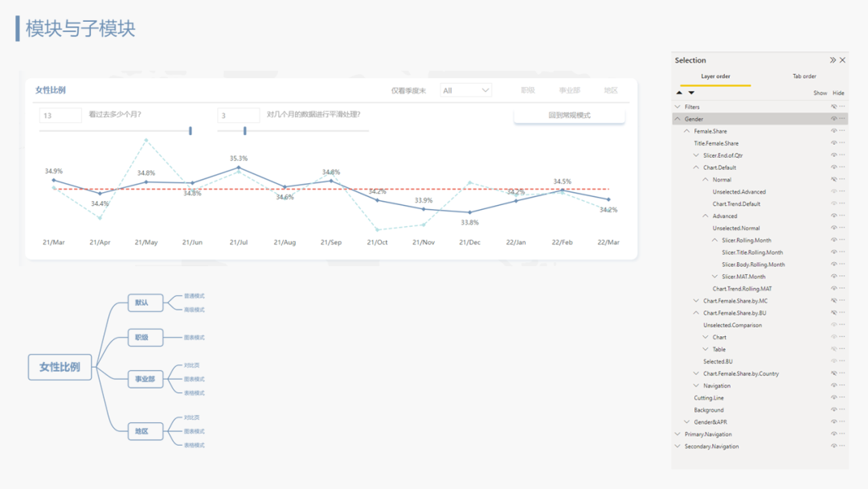Open more options for Gender layer
This screenshot has width=868, height=489.
[842, 119]
